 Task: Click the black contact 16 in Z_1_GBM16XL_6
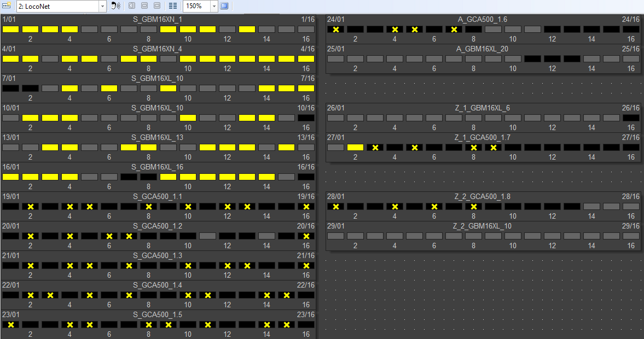pyautogui.click(x=631, y=118)
